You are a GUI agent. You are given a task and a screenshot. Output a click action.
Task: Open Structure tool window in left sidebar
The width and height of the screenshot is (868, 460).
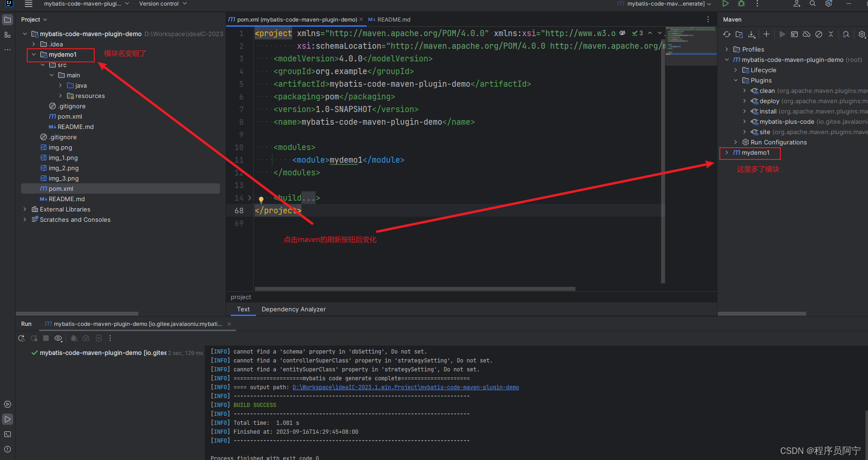pos(8,35)
